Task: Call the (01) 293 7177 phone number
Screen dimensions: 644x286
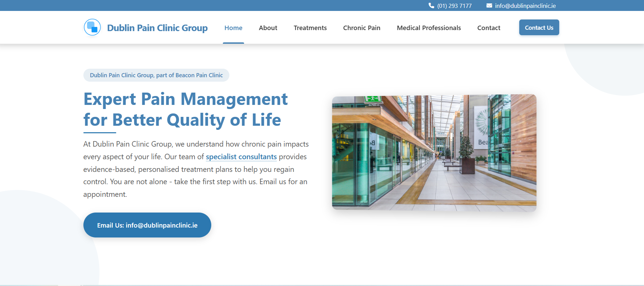Action: [454, 6]
